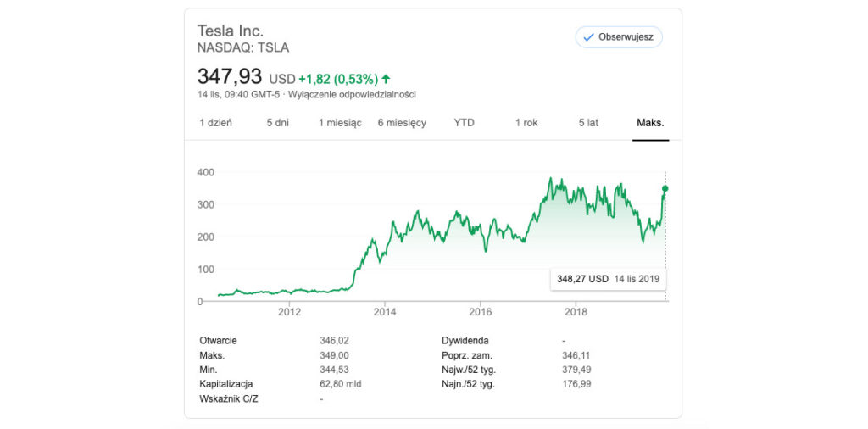Screen dimensions: 868x429
Task: Click the 200 label on the price axis
Action: tap(204, 237)
